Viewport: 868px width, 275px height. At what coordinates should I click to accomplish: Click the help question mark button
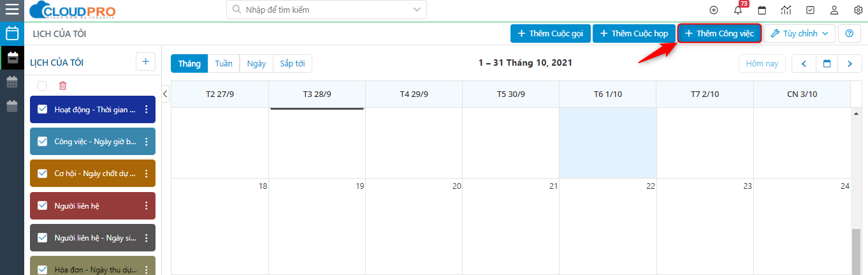pos(849,33)
